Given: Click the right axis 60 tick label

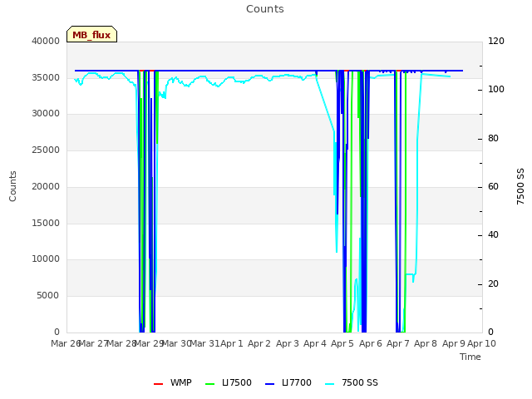Looking at the screenshot, I should pyautogui.click(x=493, y=186).
